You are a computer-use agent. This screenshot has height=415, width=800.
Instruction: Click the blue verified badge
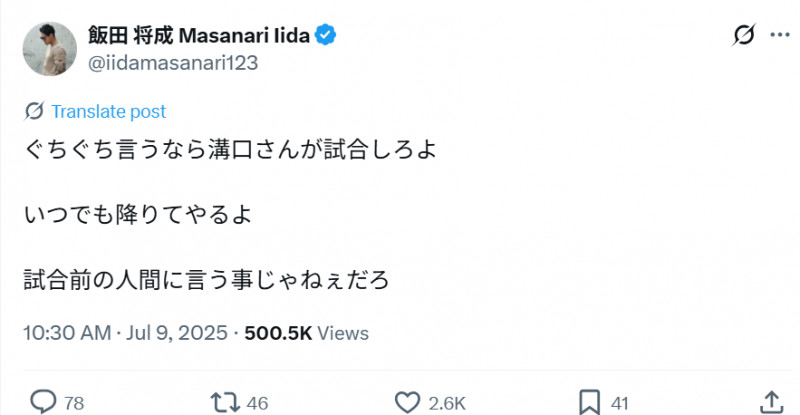click(x=326, y=36)
